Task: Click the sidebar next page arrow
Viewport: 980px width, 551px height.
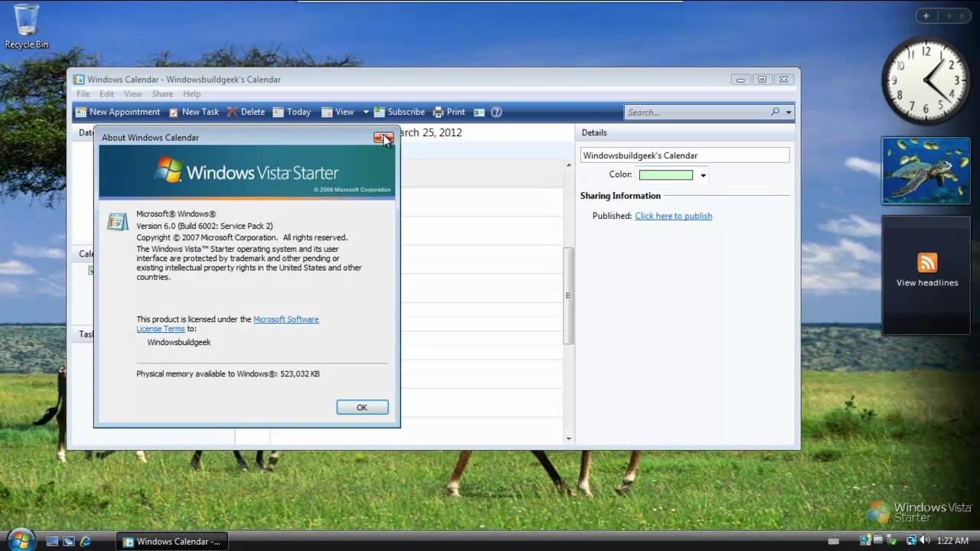Action: coord(962,16)
